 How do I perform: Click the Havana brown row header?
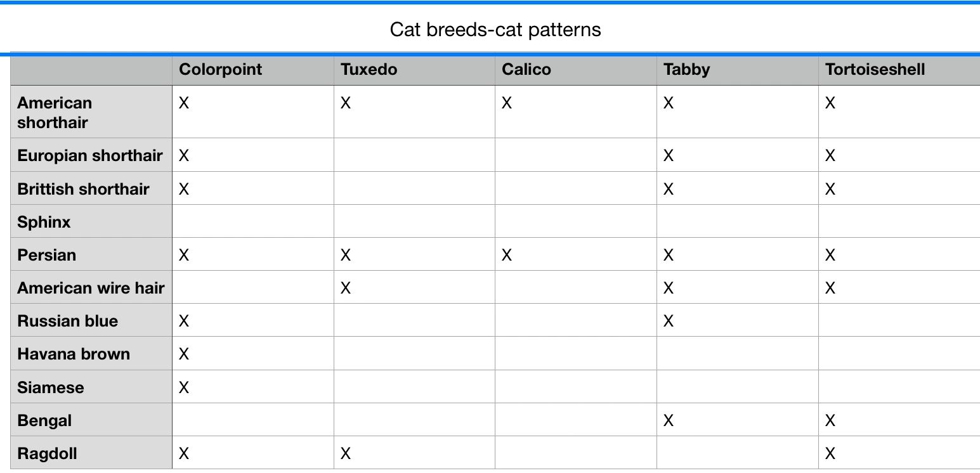[x=74, y=354]
